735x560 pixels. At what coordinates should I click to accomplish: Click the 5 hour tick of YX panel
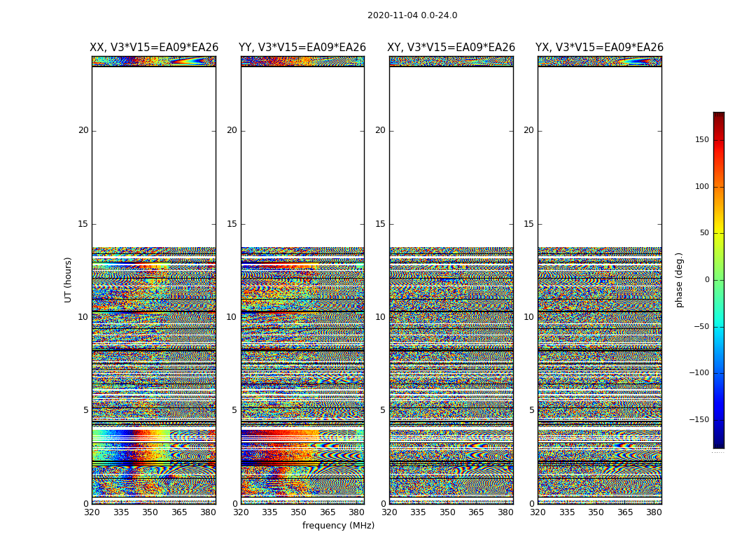(531, 410)
